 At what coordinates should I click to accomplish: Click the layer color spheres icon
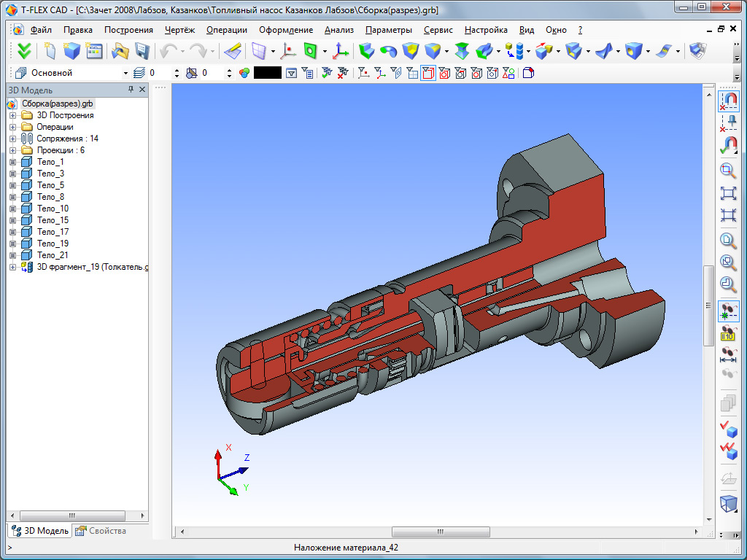pos(244,73)
